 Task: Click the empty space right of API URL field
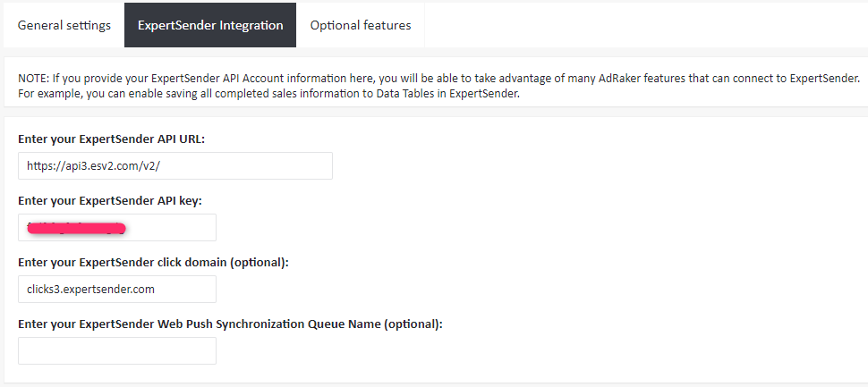pyautogui.click(x=582, y=165)
